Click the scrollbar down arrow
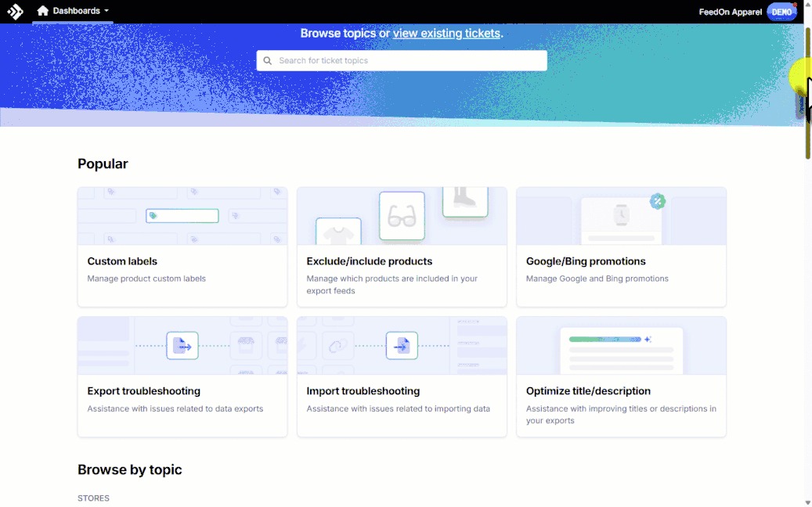 [x=808, y=503]
